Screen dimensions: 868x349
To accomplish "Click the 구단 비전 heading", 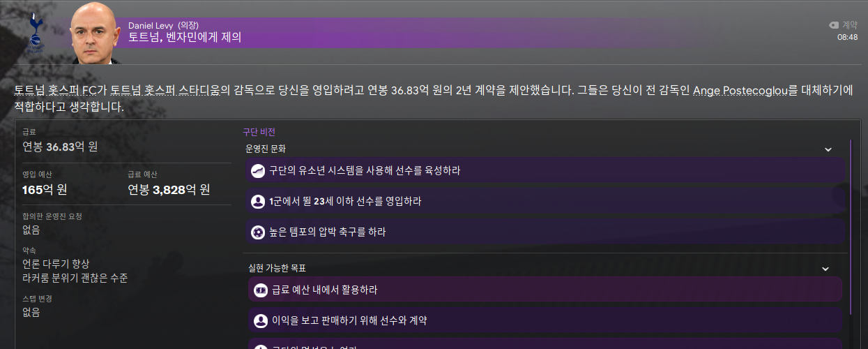I will [259, 132].
